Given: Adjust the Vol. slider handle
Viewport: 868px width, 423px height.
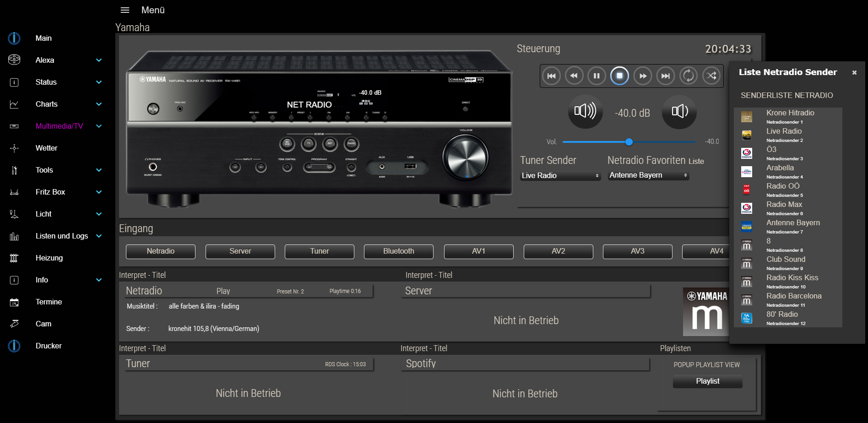Looking at the screenshot, I should [x=629, y=142].
